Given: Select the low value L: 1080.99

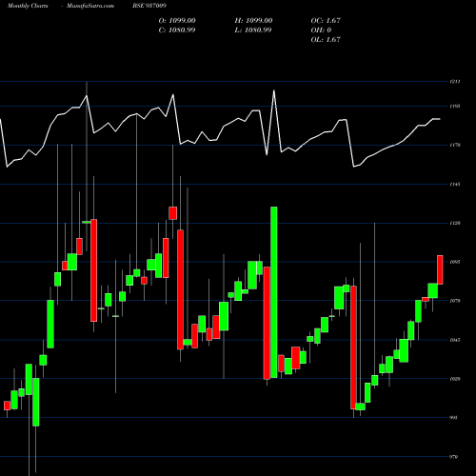Looking at the screenshot, I should tap(253, 30).
